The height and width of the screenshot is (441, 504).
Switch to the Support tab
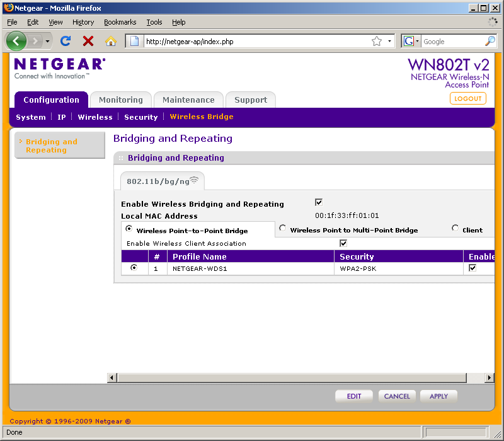click(x=251, y=100)
